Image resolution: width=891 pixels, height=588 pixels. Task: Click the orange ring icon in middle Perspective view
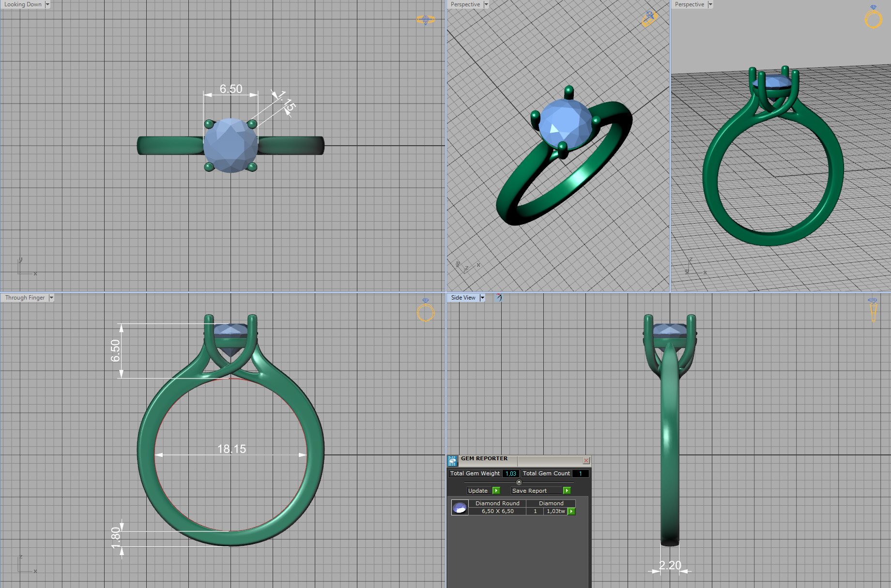(x=649, y=19)
